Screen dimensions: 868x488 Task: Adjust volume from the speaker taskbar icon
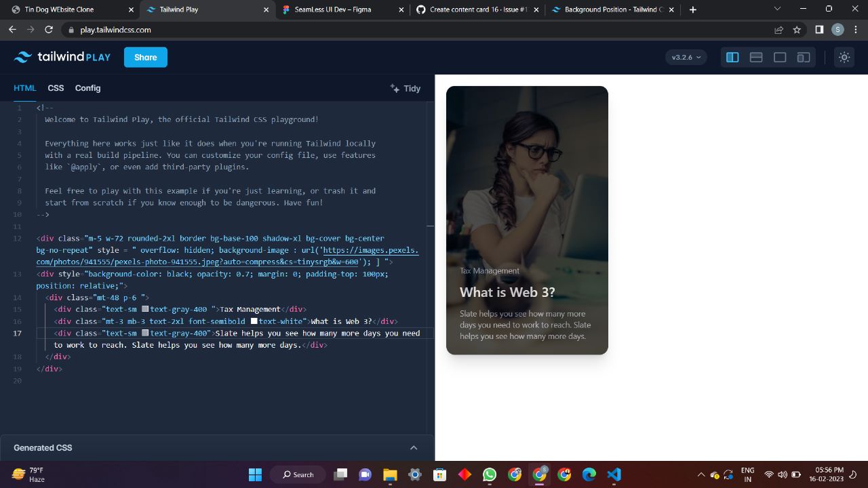point(783,475)
